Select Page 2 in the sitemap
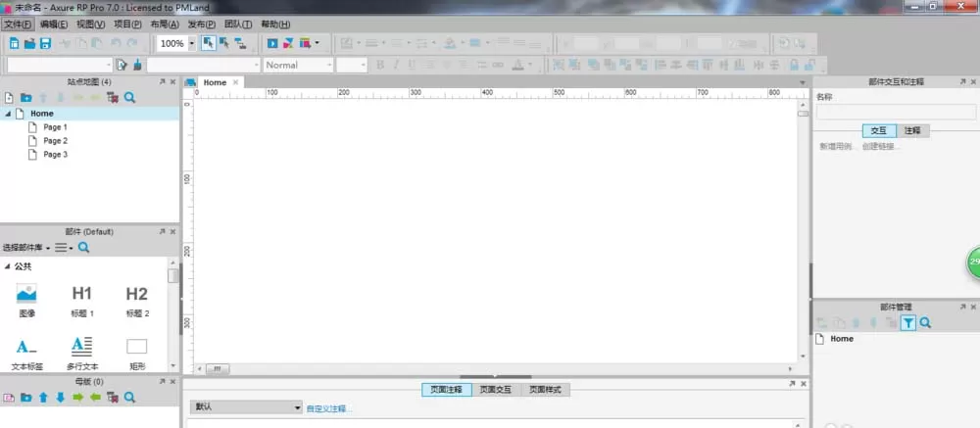Screen dimensions: 980x428 coord(56,141)
